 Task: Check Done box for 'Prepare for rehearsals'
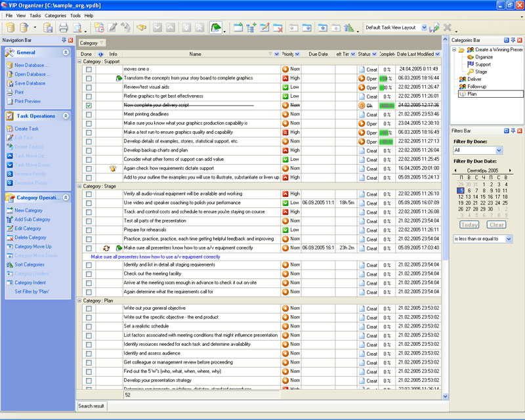pos(89,230)
